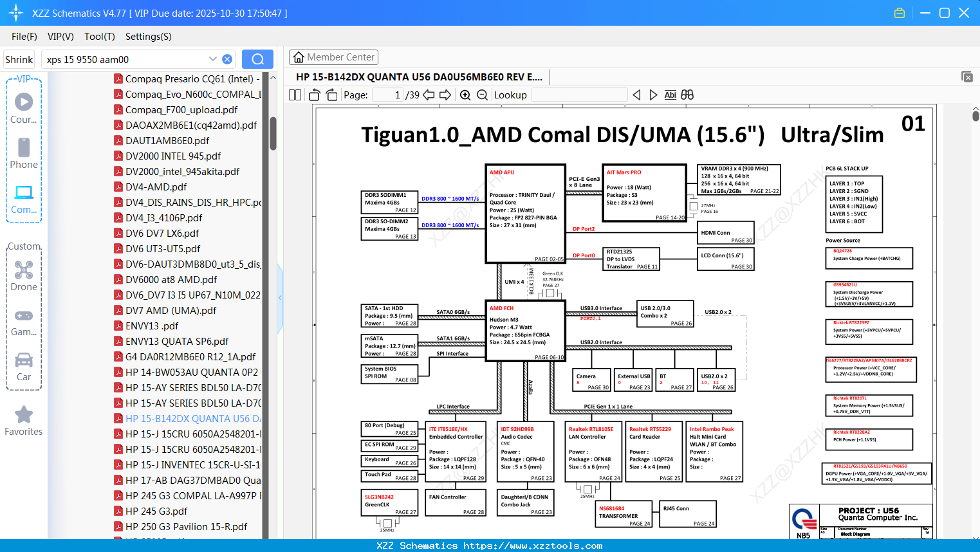
Task: Select the Phone category
Action: (24, 153)
